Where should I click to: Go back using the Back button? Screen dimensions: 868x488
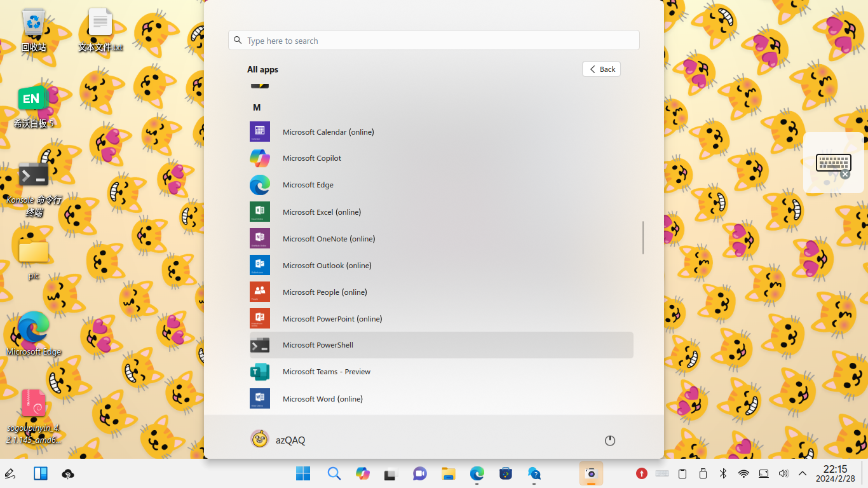(x=601, y=69)
